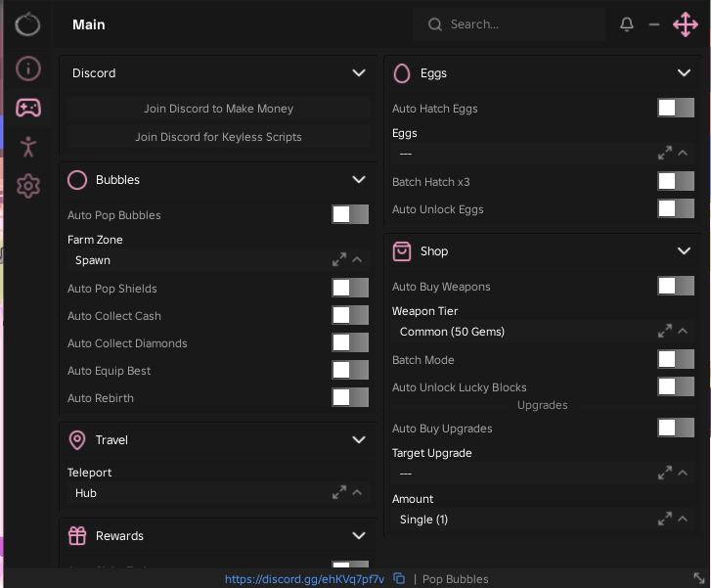This screenshot has height=588, width=711.
Task: Enable Auto Equip Best
Action: pos(350,370)
